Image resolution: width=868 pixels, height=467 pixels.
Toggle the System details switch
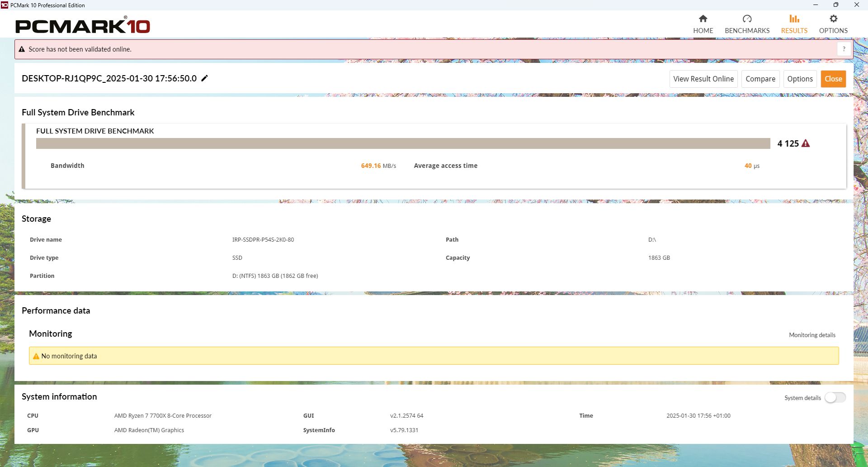tap(835, 398)
